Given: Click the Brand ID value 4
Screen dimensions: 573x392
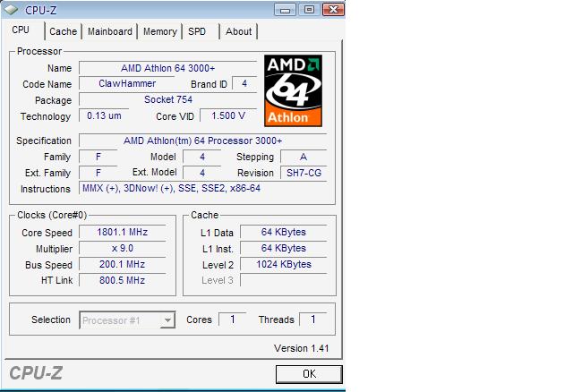Looking at the screenshot, I should coord(244,83).
